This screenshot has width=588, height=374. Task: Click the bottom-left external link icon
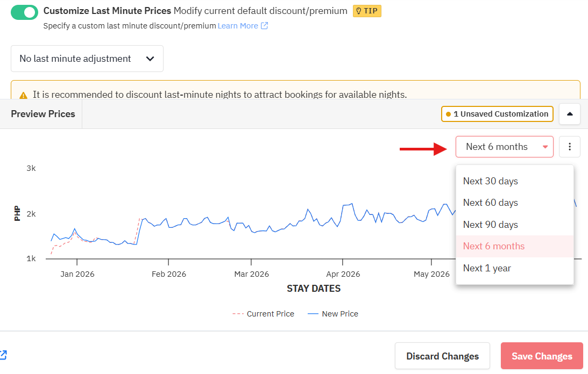tap(3, 355)
